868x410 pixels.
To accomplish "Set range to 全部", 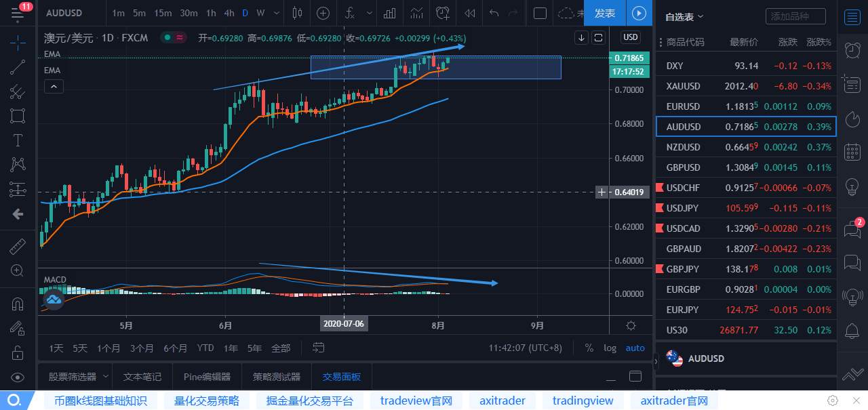I will [281, 348].
